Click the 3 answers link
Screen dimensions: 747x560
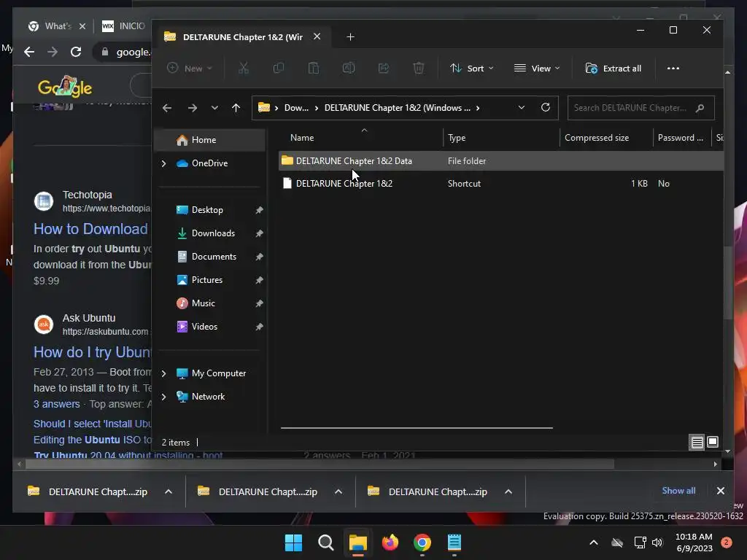point(57,404)
